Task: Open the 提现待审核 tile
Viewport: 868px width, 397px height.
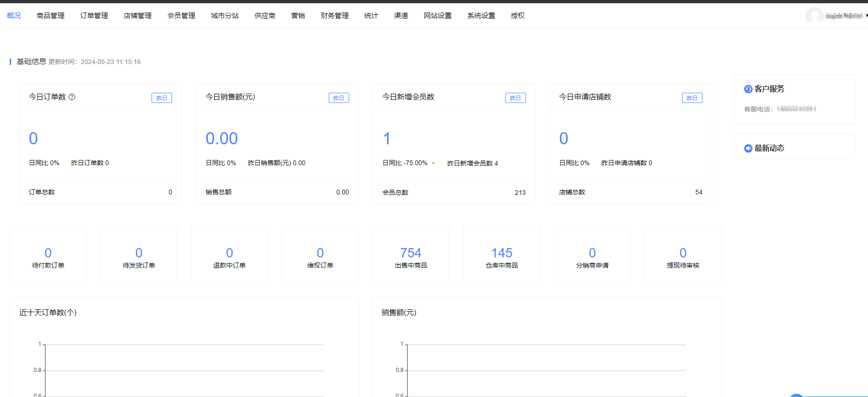Action: point(683,255)
